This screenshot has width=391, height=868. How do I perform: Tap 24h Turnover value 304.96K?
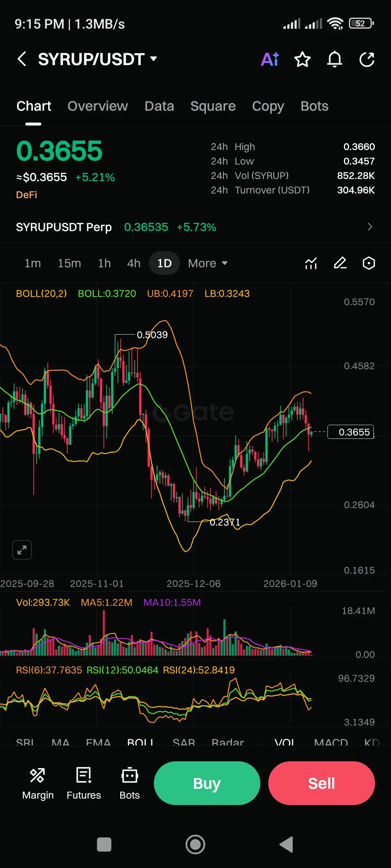(356, 190)
